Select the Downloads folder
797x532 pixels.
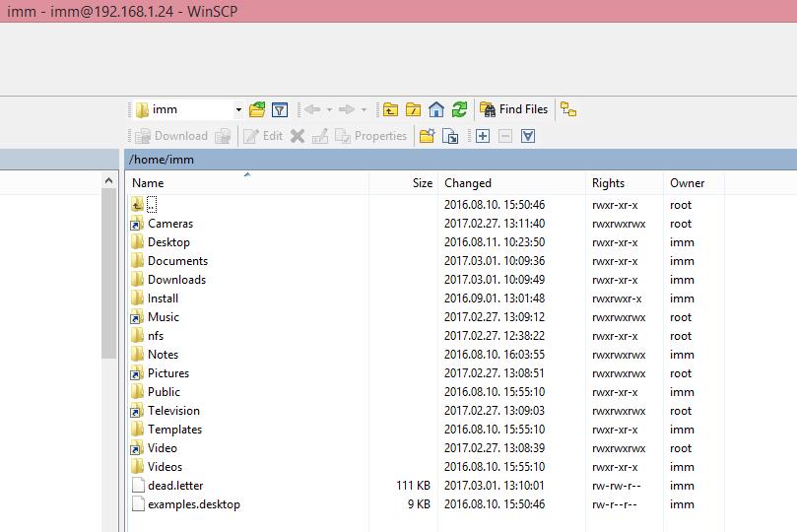177,280
